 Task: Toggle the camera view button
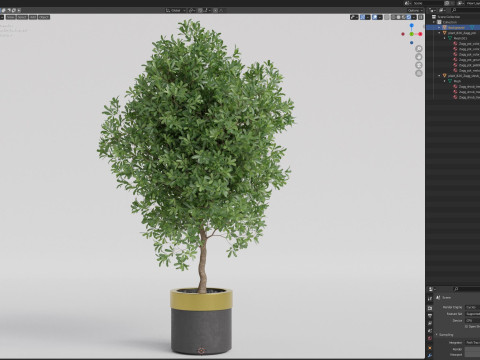[x=419, y=65]
